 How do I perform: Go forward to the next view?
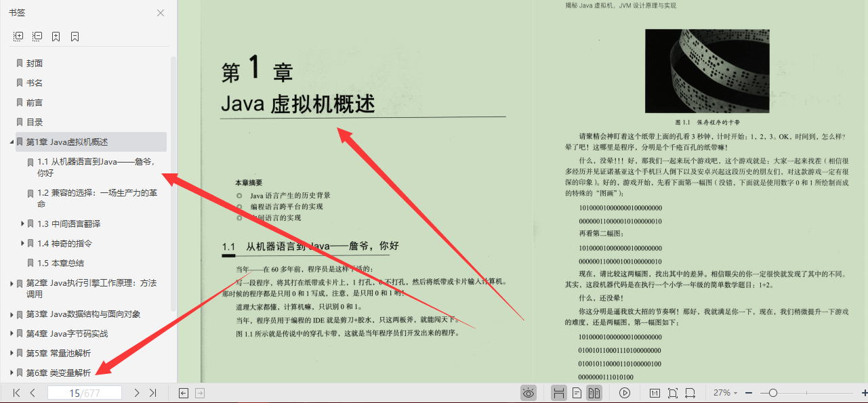coord(200,393)
